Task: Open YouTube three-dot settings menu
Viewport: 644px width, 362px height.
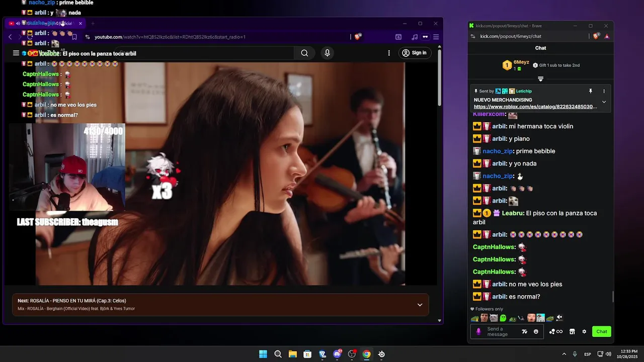Action: click(389, 53)
